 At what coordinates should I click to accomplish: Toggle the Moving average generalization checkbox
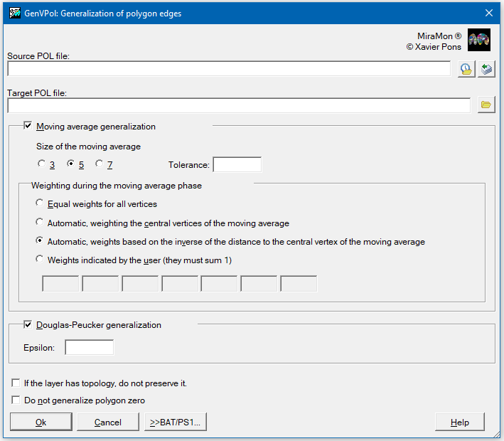coord(28,126)
